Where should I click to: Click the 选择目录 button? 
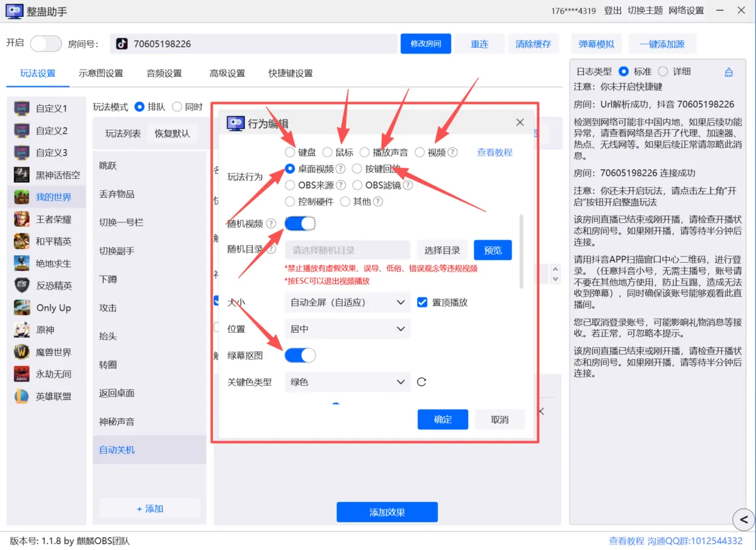point(442,250)
